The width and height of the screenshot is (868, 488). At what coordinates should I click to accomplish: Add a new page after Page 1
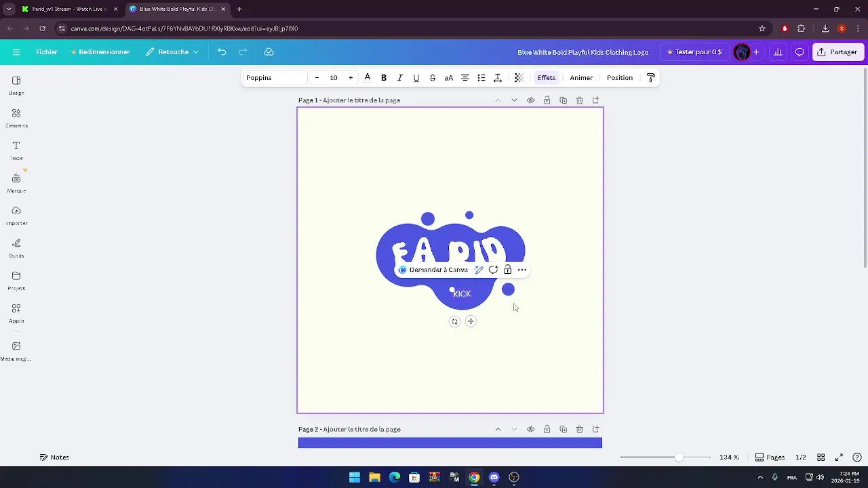tap(595, 100)
